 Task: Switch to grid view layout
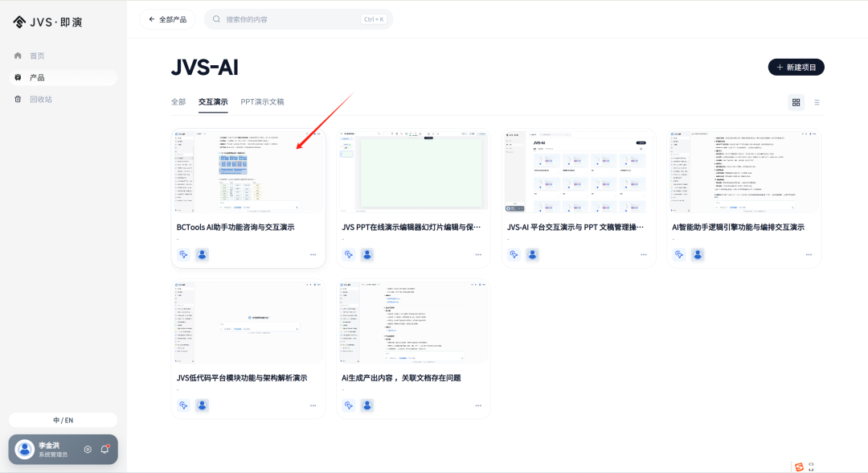click(796, 102)
